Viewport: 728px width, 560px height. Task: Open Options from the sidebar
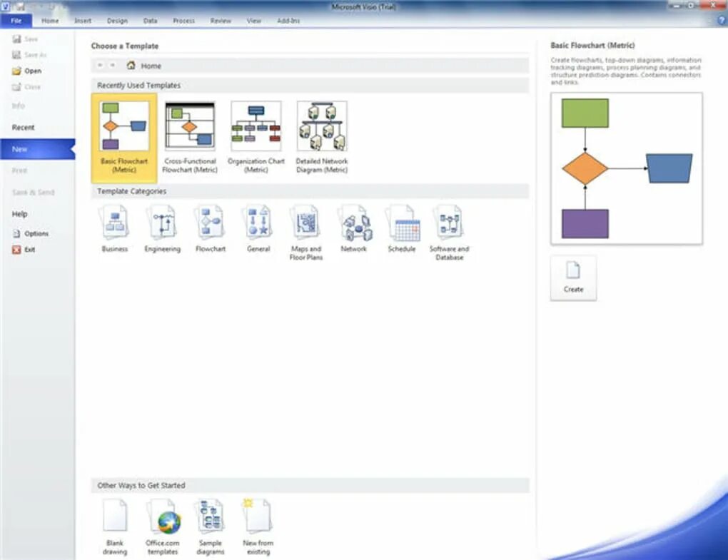click(31, 233)
